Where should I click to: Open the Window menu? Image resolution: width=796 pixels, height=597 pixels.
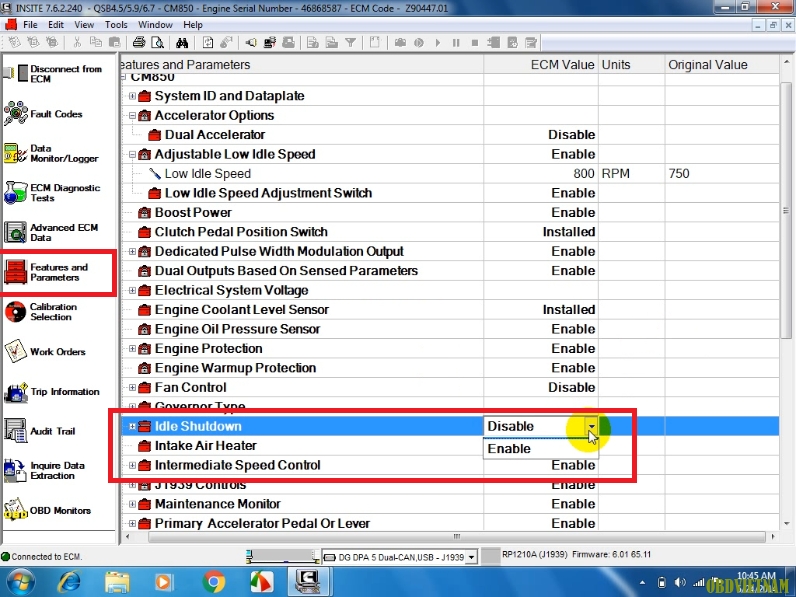tap(155, 24)
